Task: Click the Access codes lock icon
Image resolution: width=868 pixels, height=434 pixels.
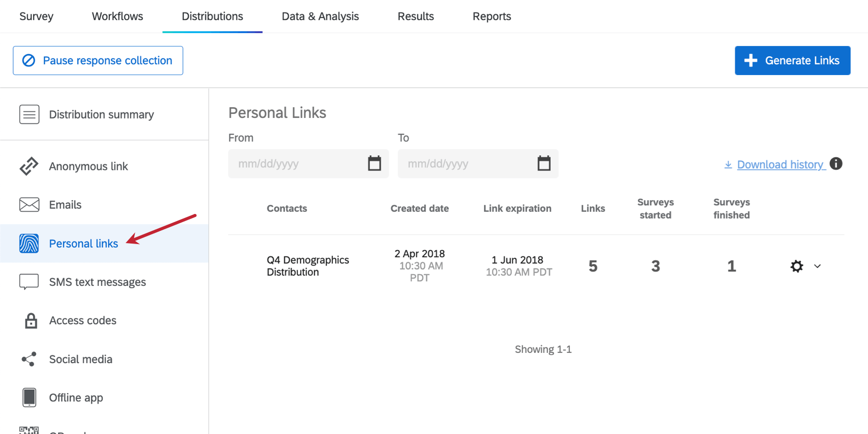Action: [31, 321]
